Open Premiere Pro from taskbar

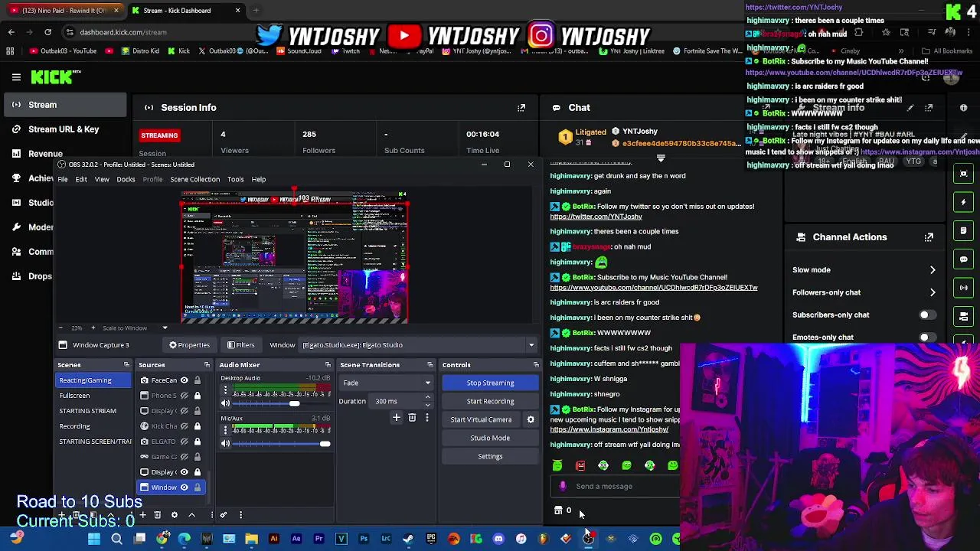tap(318, 539)
